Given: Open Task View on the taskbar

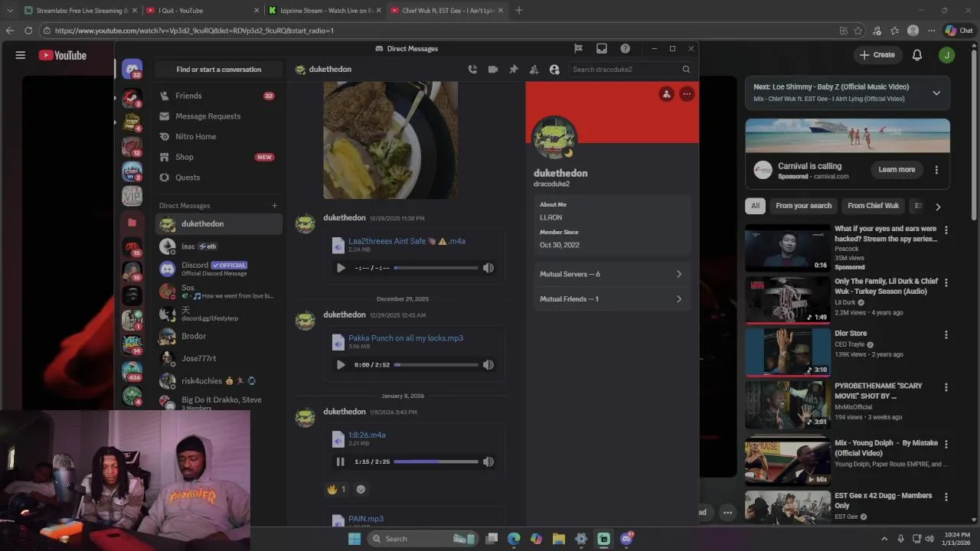Looking at the screenshot, I should point(492,539).
